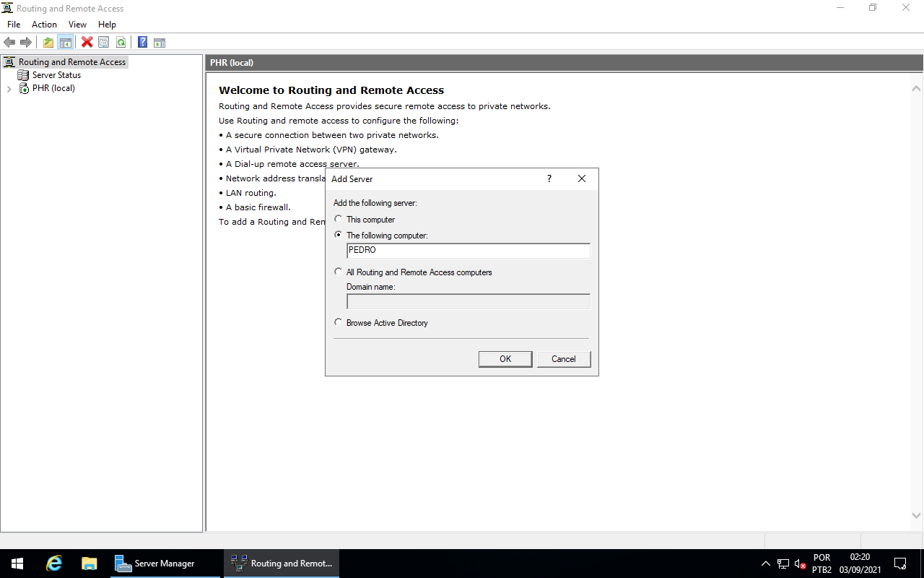924x578 pixels.
Task: Cancel the Add Server dialog
Action: point(564,358)
